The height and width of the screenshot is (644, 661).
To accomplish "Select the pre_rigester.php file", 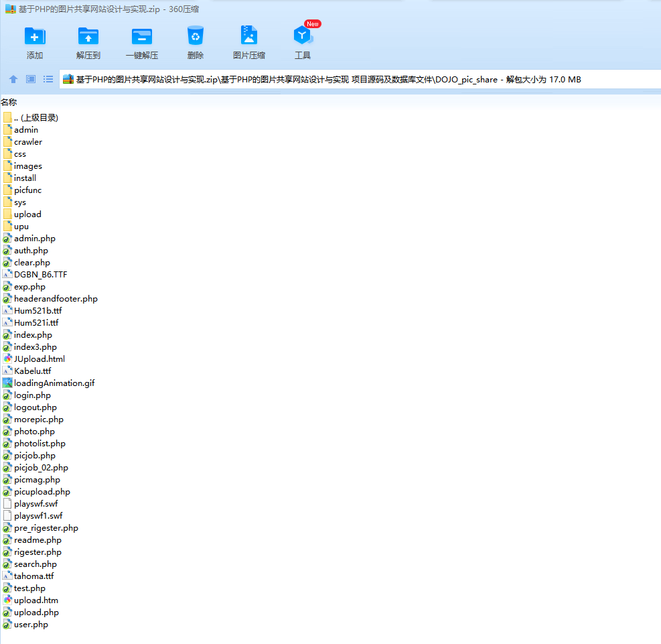I will 41,528.
